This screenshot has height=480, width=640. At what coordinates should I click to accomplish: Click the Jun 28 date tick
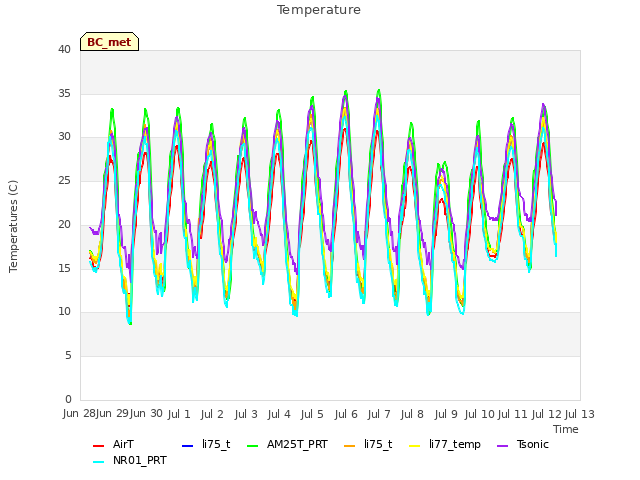point(79,414)
